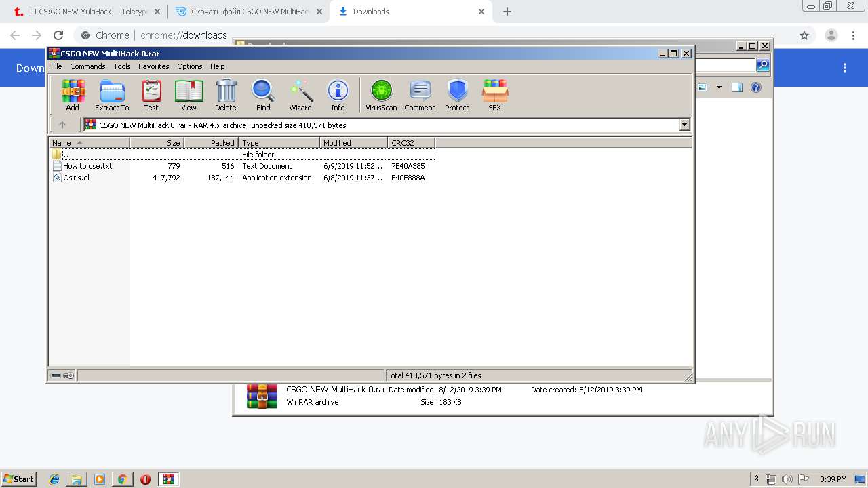The image size is (868, 488).
Task: Sort by the Packed column header
Action: 211,142
